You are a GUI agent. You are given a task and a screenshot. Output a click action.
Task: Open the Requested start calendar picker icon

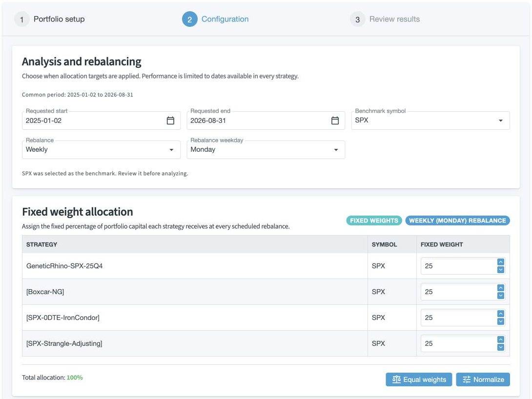coord(170,120)
